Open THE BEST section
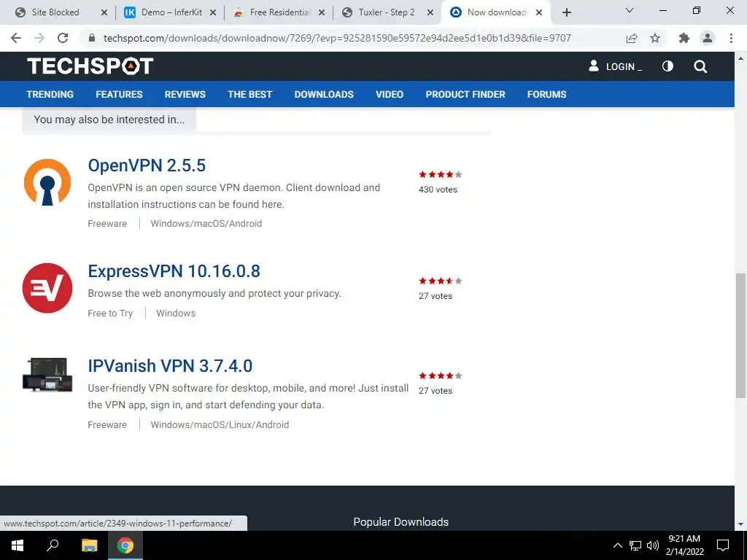This screenshot has width=747, height=560. 249,94
